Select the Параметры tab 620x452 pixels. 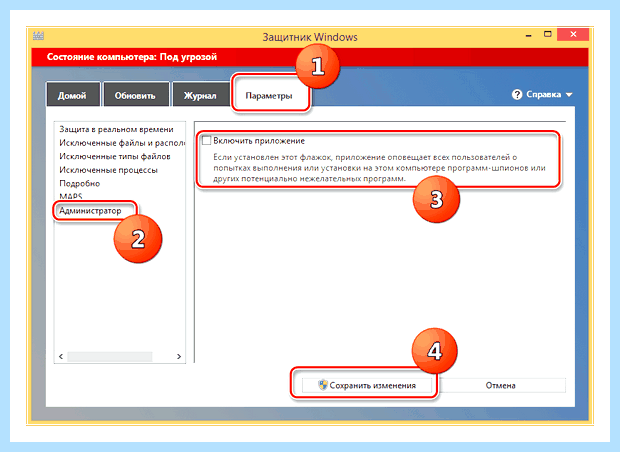tap(269, 95)
